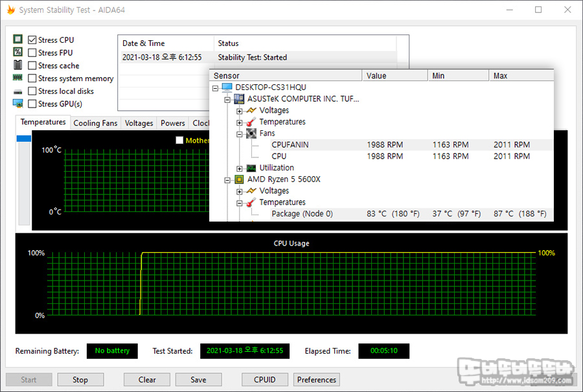Enable the Stress system memory checkbox
This screenshot has height=392, width=583.
pyautogui.click(x=32, y=78)
